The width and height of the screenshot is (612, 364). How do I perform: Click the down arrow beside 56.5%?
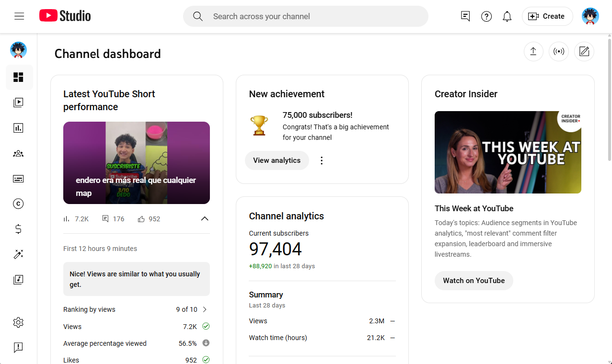point(206,343)
